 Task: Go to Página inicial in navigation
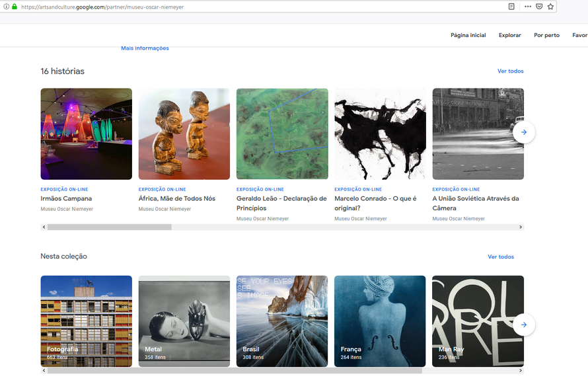pyautogui.click(x=468, y=35)
